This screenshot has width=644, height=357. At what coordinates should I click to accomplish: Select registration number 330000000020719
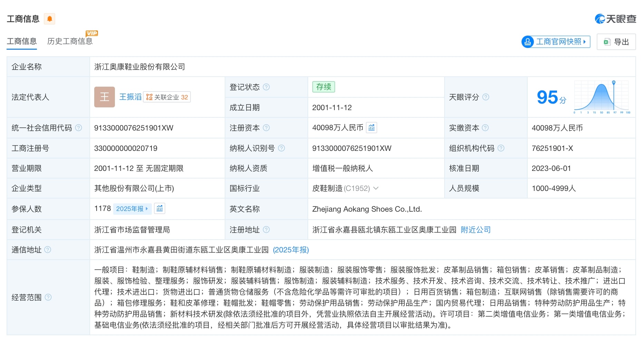[x=126, y=148]
